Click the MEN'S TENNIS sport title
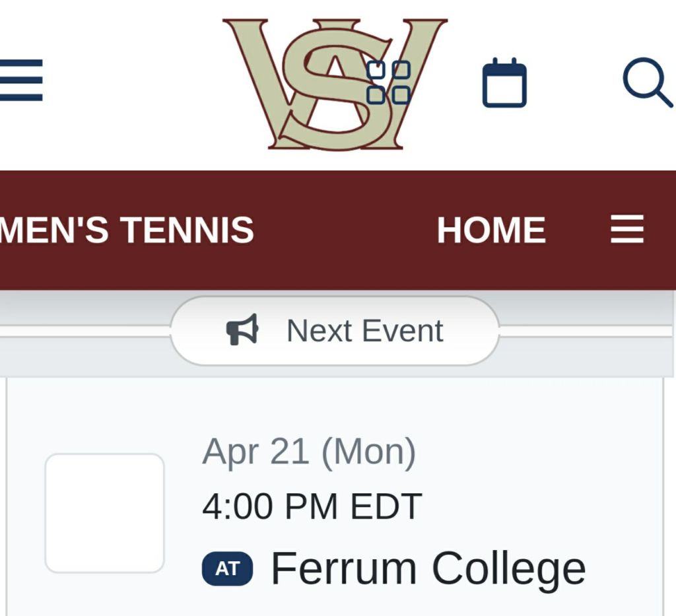This screenshot has width=676, height=616. tap(127, 230)
